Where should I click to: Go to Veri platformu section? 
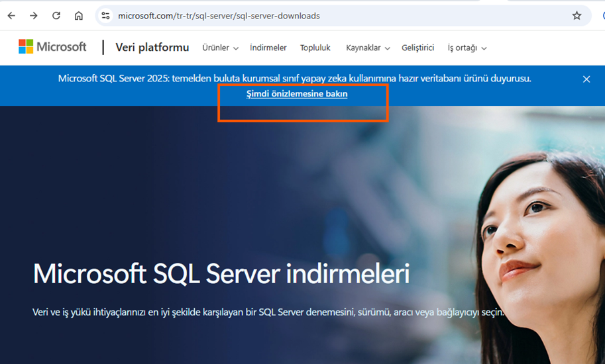[x=152, y=48]
